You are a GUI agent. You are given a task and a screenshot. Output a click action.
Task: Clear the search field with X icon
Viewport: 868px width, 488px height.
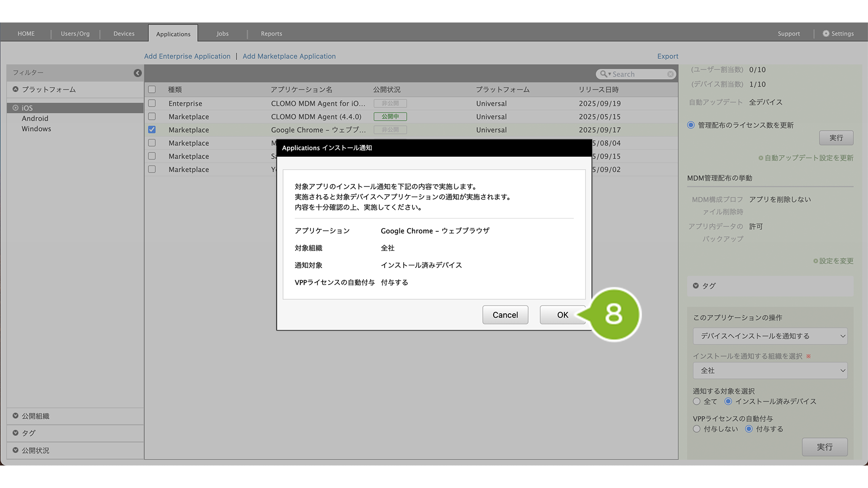click(x=670, y=74)
